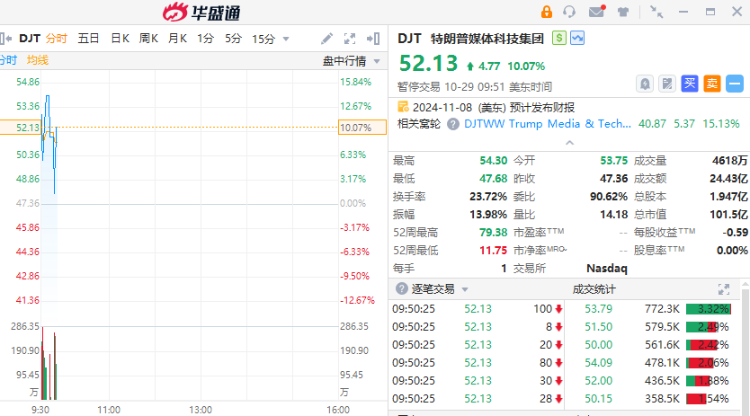This screenshot has width=750, height=416.
Task: Switch to the 周K chart tab
Action: tap(149, 38)
